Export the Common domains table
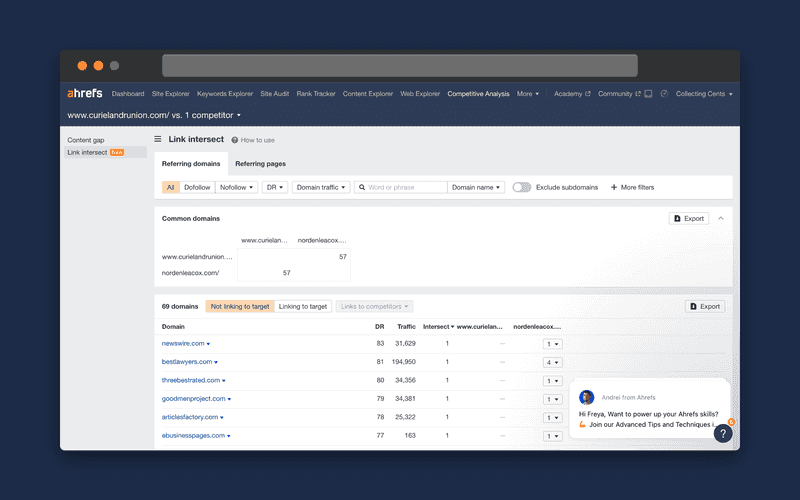Viewport: 800px width, 500px height. tap(689, 218)
